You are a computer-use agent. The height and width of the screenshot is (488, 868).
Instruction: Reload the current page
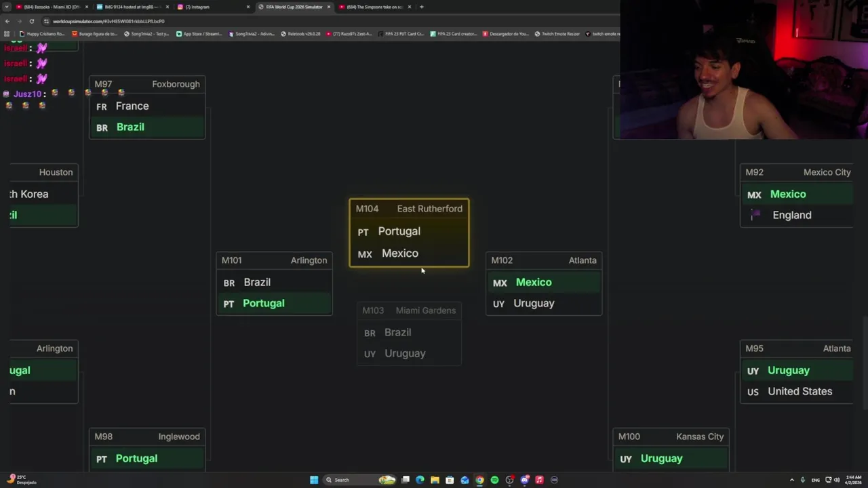(x=31, y=21)
